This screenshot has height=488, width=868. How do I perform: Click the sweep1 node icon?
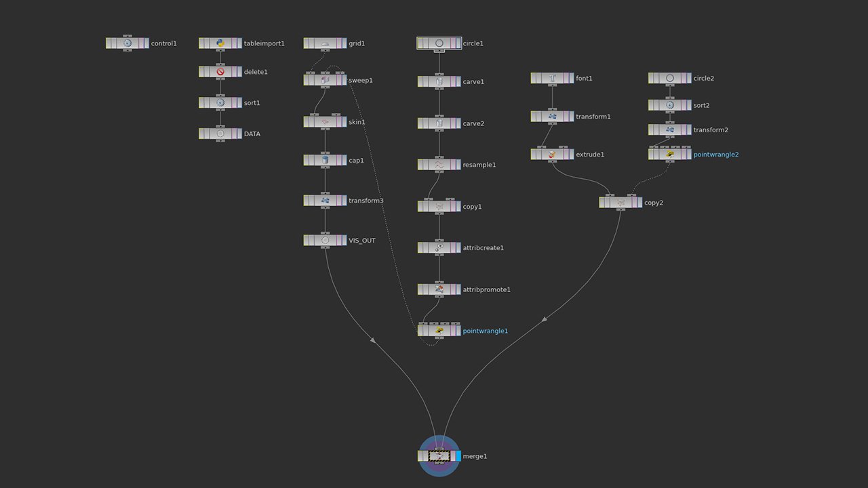325,81
